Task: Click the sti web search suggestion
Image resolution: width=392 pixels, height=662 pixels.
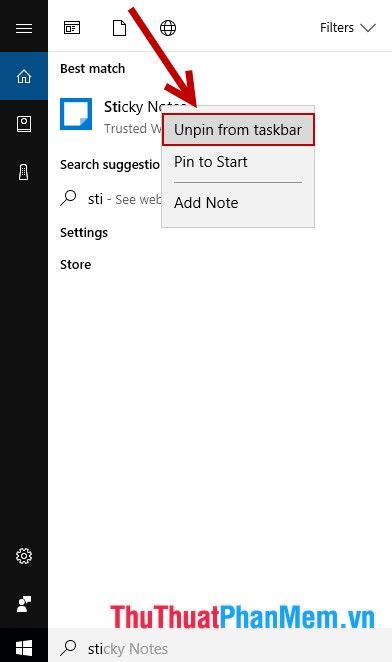Action: tap(111, 198)
